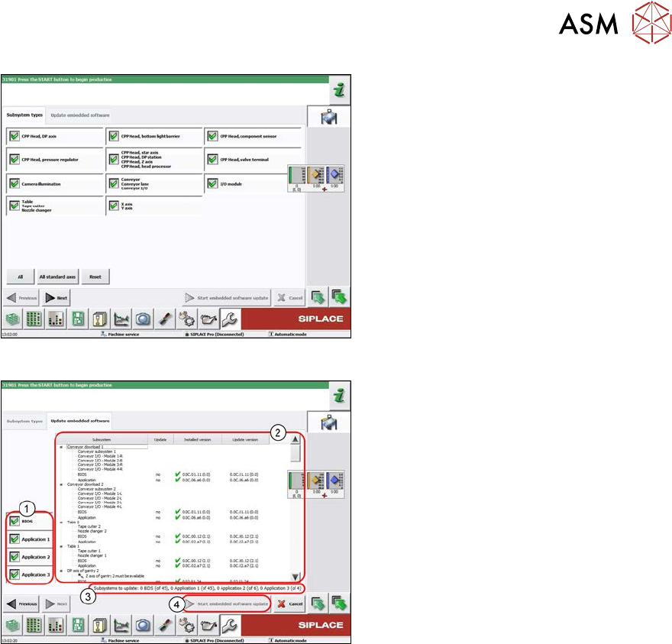This screenshot has width=672, height=644.
Task: Click the camera icon in the top toolbar
Action: (x=143, y=319)
